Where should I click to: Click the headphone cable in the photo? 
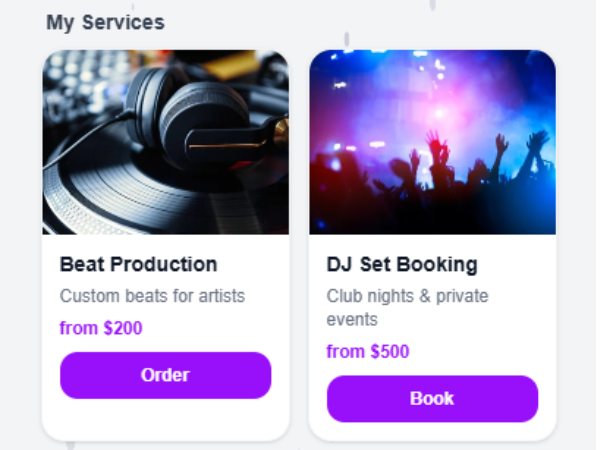[x=84, y=140]
